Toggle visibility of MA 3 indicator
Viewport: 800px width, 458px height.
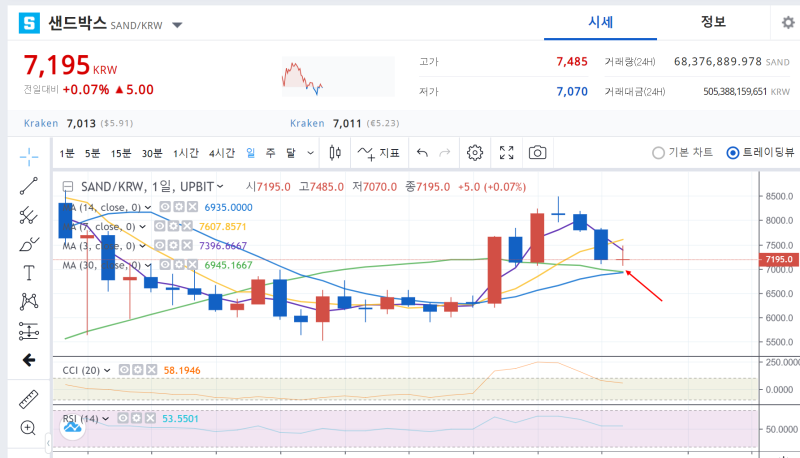160,245
